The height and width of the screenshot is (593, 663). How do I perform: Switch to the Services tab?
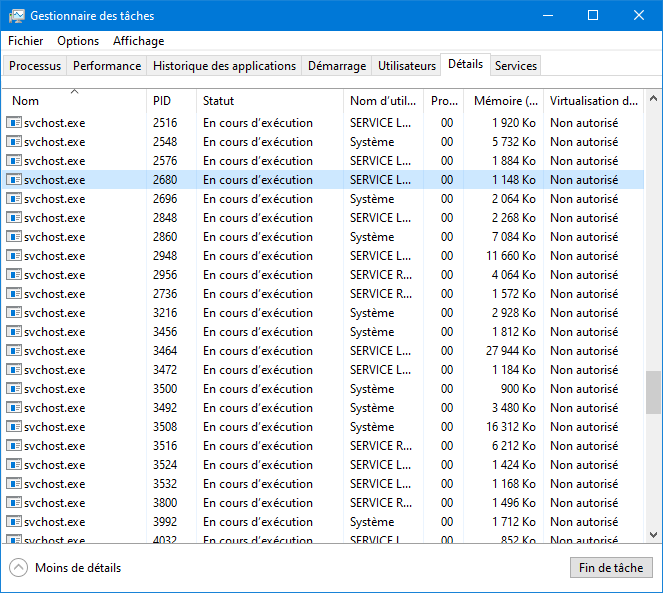tap(515, 66)
